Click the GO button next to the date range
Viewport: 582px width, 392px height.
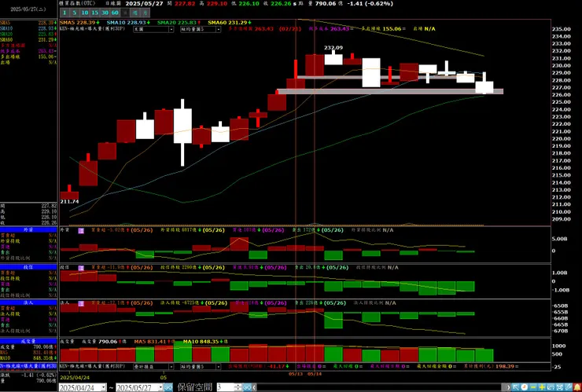point(168,387)
